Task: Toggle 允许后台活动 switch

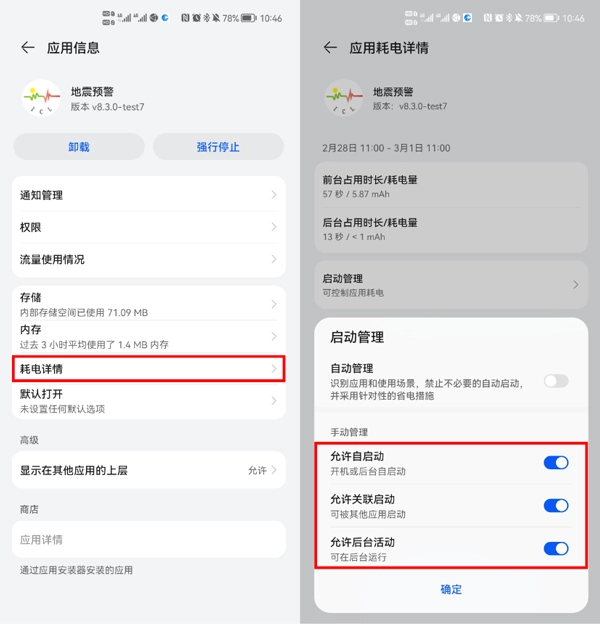Action: point(556,549)
